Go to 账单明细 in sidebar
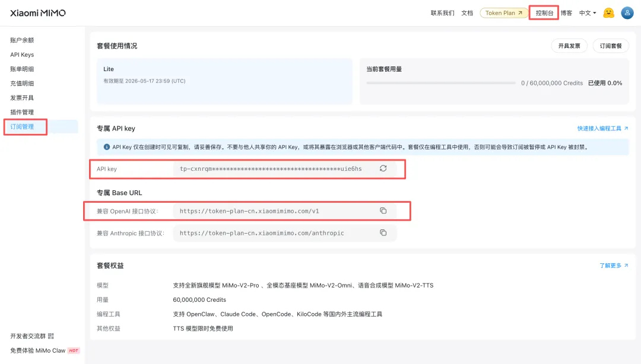 22,69
